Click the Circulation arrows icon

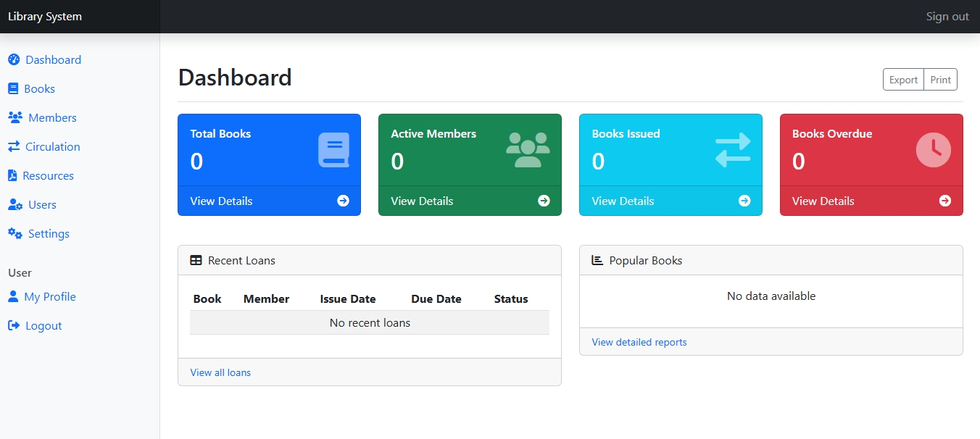tap(13, 146)
